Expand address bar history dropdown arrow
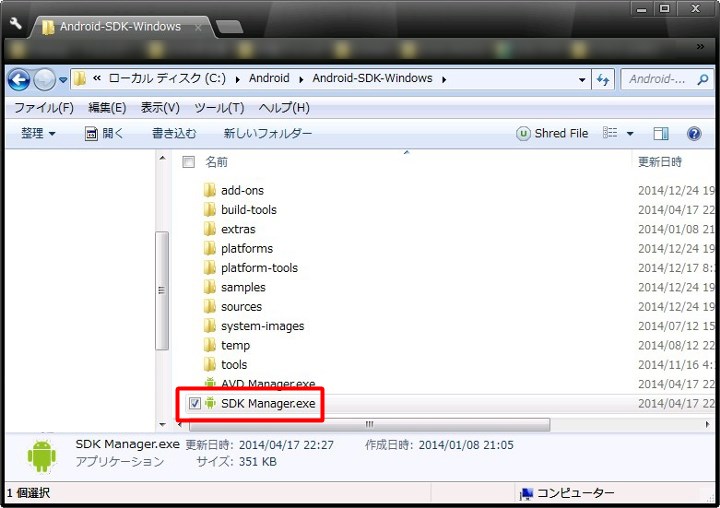Screen dimensions: 720x508 pyautogui.click(x=582, y=80)
